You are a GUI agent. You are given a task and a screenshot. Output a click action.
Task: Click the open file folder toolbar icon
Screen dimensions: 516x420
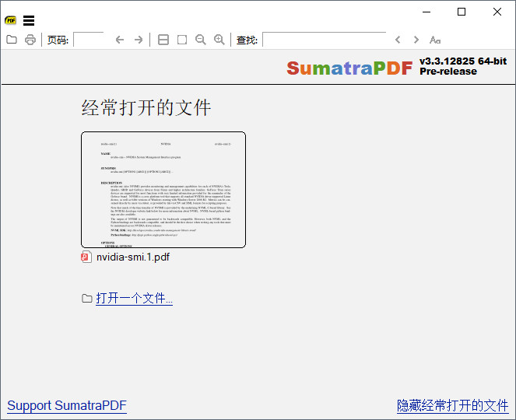point(12,40)
